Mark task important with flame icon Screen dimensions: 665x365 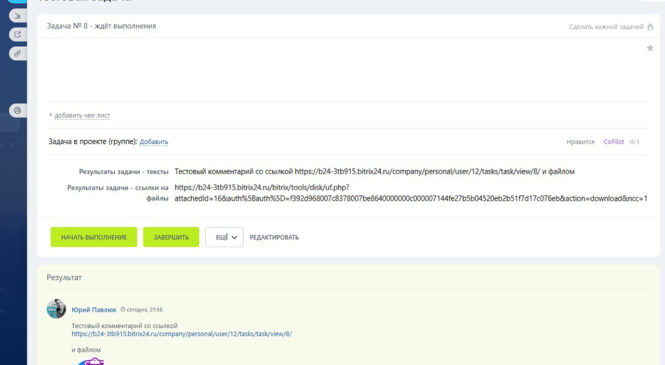[651, 27]
